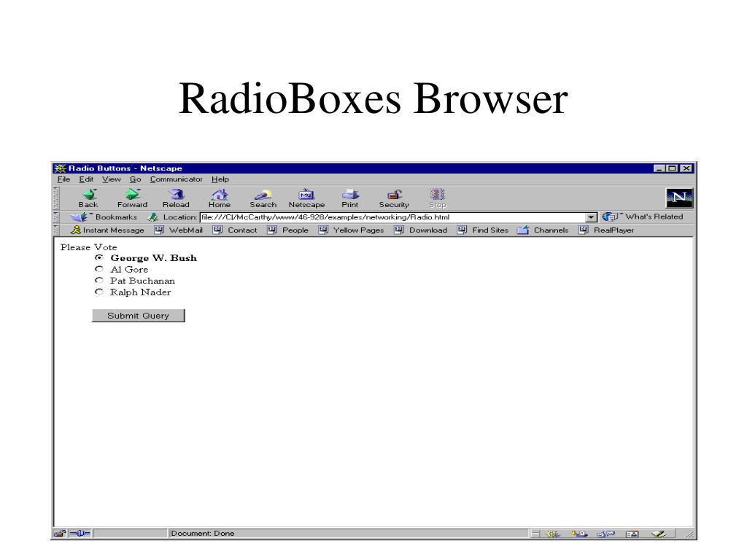Click the What's Related icon

click(611, 217)
